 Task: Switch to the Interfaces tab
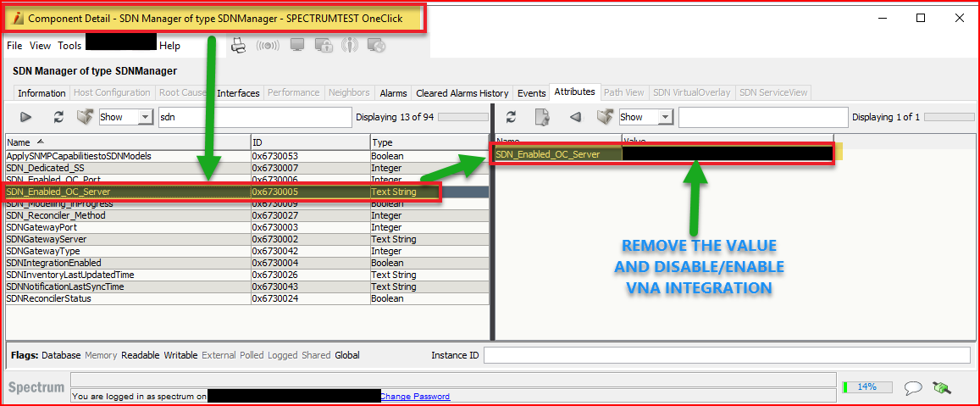[238, 92]
